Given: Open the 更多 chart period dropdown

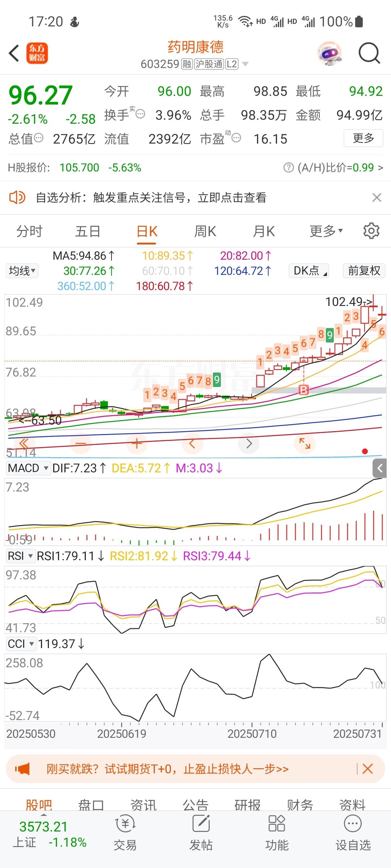Looking at the screenshot, I should [326, 231].
